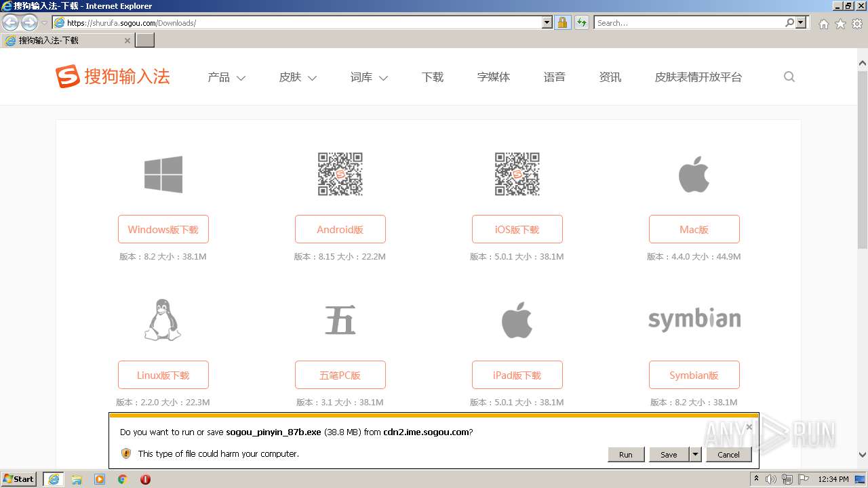Click the volume tray icon
This screenshot has height=488, width=868.
click(770, 479)
